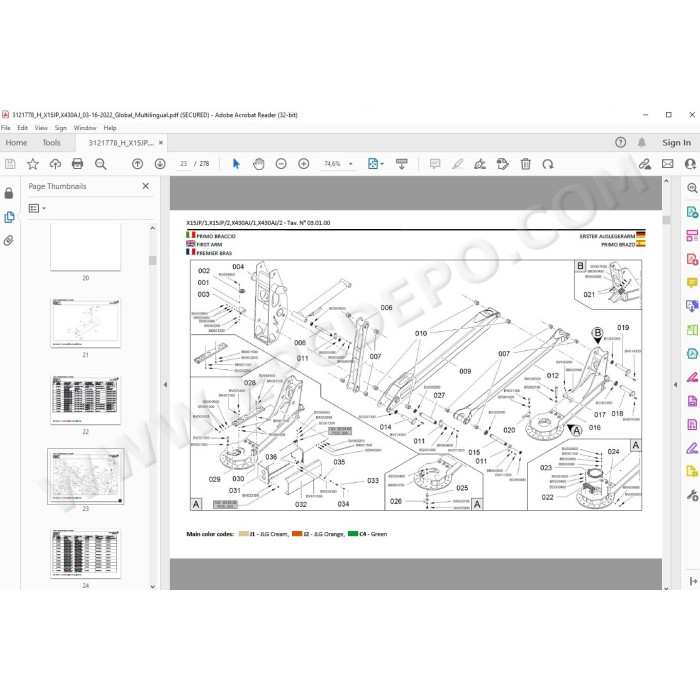Send file by email icon
Image resolution: width=700 pixels, height=700 pixels.
click(x=667, y=164)
